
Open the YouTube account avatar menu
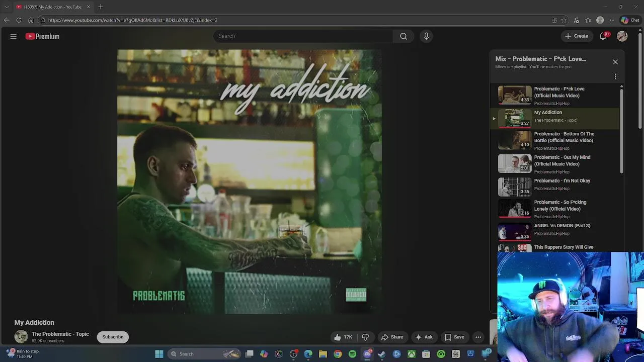coord(622,36)
